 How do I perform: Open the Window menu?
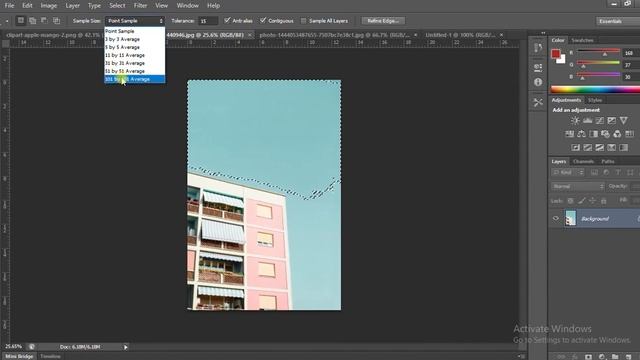[187, 6]
